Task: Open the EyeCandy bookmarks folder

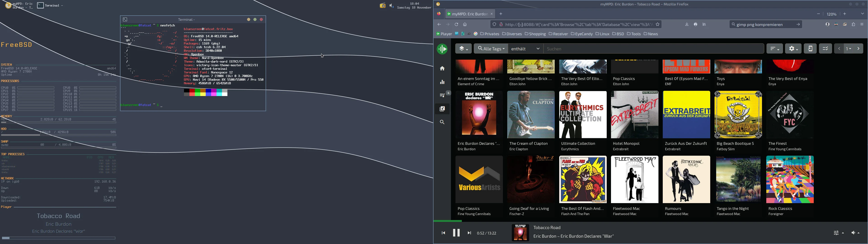Action: [582, 34]
